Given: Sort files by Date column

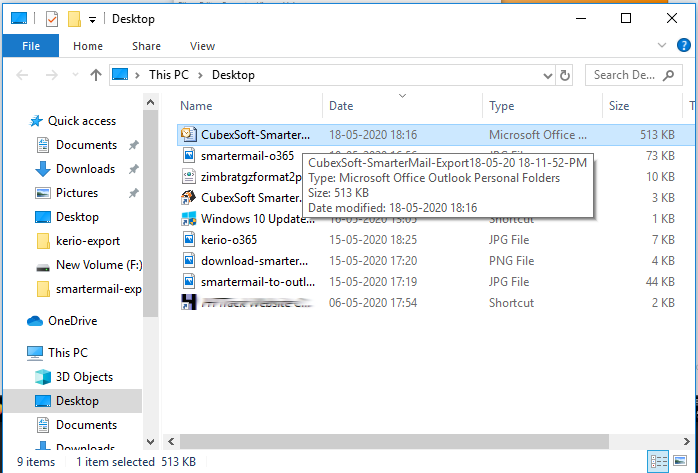Looking at the screenshot, I should pos(341,106).
